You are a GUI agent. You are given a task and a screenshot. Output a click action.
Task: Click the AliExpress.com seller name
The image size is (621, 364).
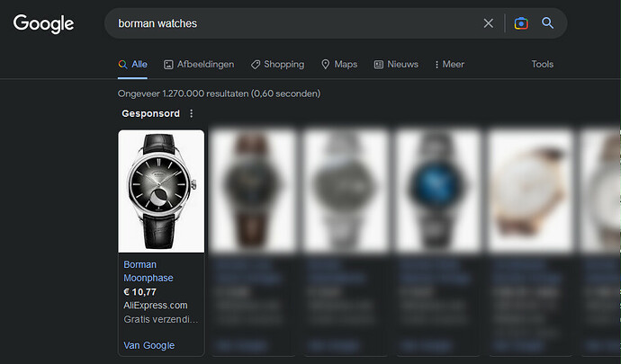155,306
